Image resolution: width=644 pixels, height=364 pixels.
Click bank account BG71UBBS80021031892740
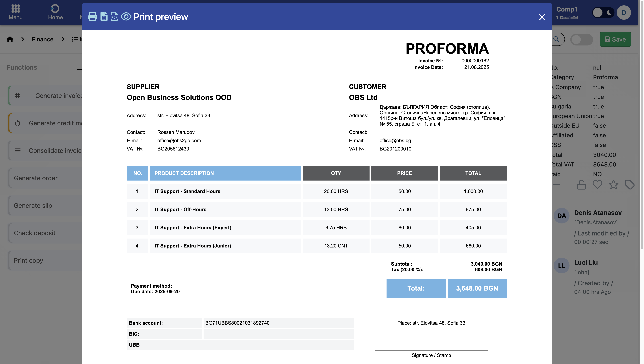(237, 323)
